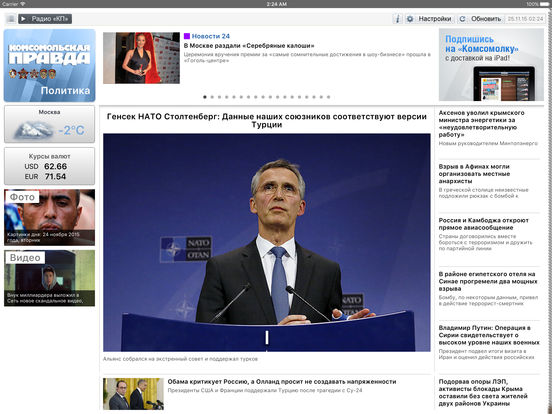Screen dimensions: 552x414
Task: Open «Владимир Путин: Операция в Сирии» article
Action: pyautogui.click(x=489, y=335)
